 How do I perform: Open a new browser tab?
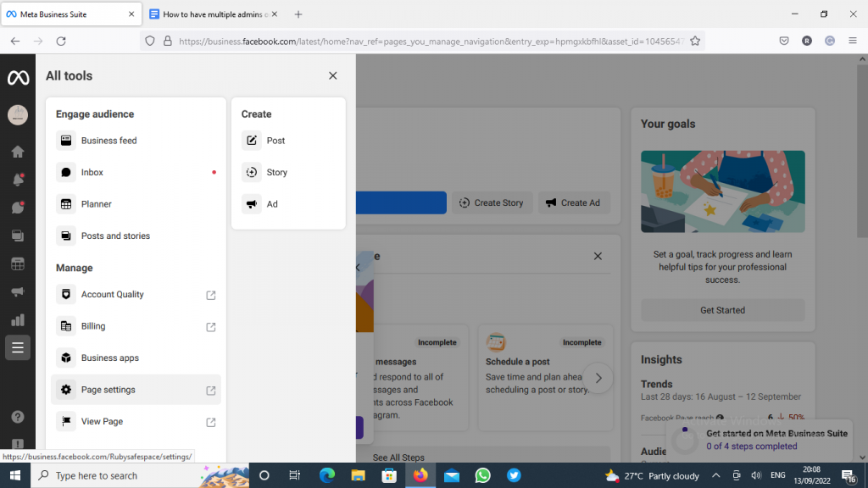tap(298, 14)
